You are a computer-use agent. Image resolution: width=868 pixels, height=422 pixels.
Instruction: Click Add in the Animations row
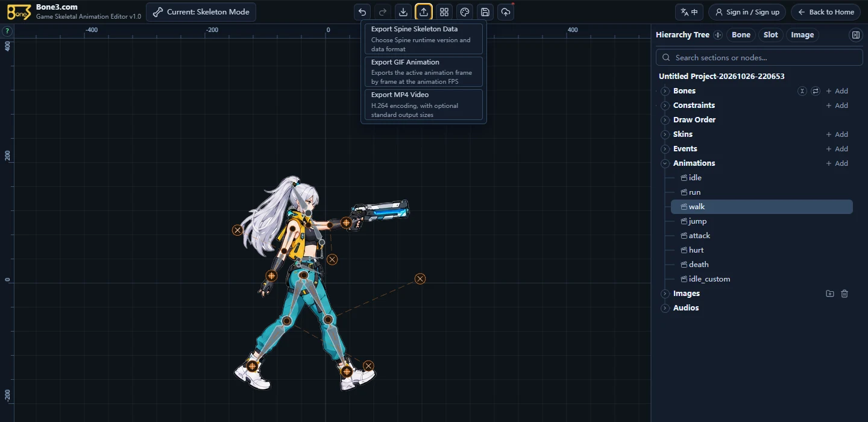[x=837, y=163]
